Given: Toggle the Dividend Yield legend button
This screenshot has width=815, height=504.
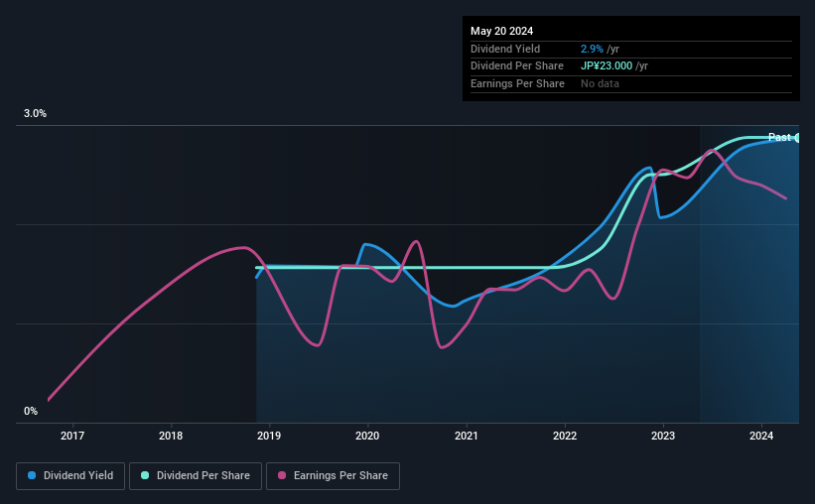Looking at the screenshot, I should 70,476.
